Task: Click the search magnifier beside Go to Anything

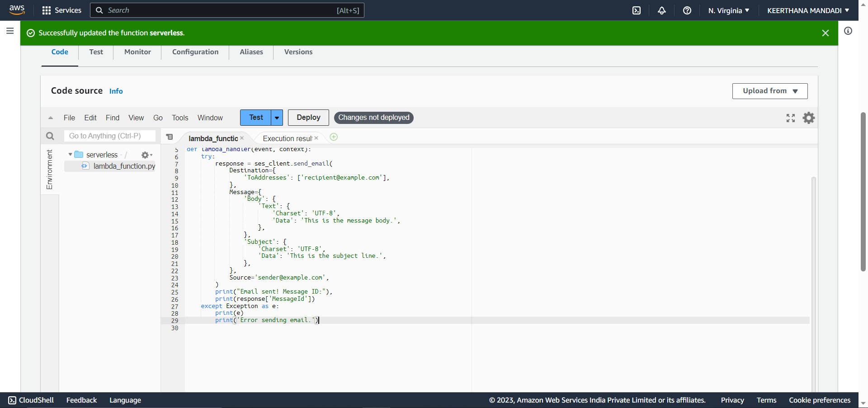Action: click(x=50, y=136)
